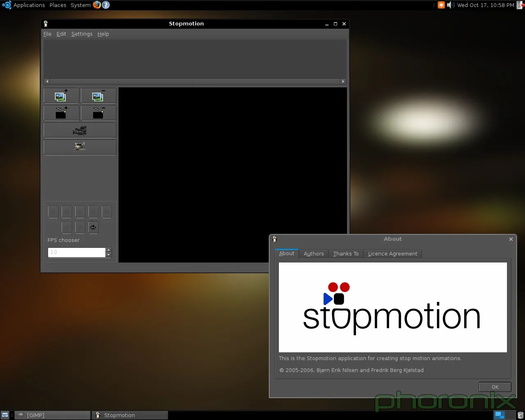Click OK in the About dialog
525x420 pixels.
click(495, 387)
